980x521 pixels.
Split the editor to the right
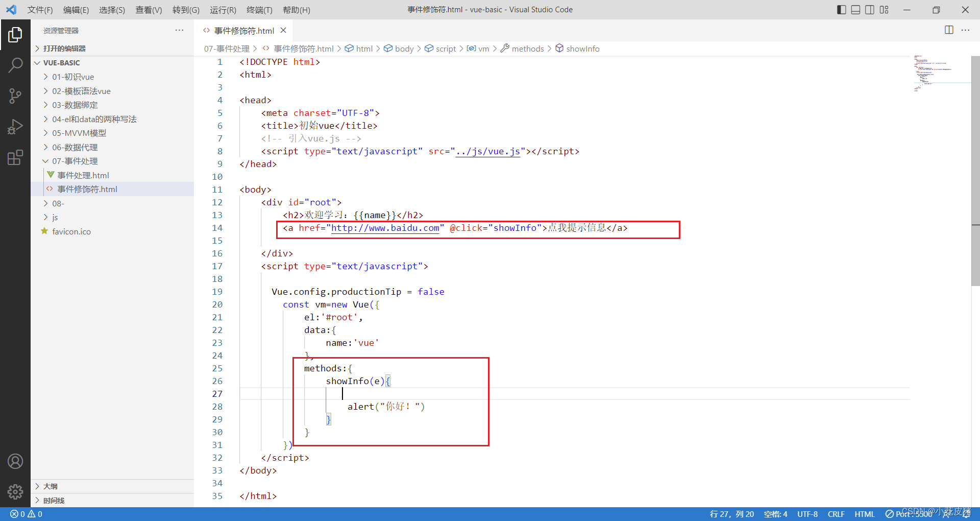(x=949, y=30)
